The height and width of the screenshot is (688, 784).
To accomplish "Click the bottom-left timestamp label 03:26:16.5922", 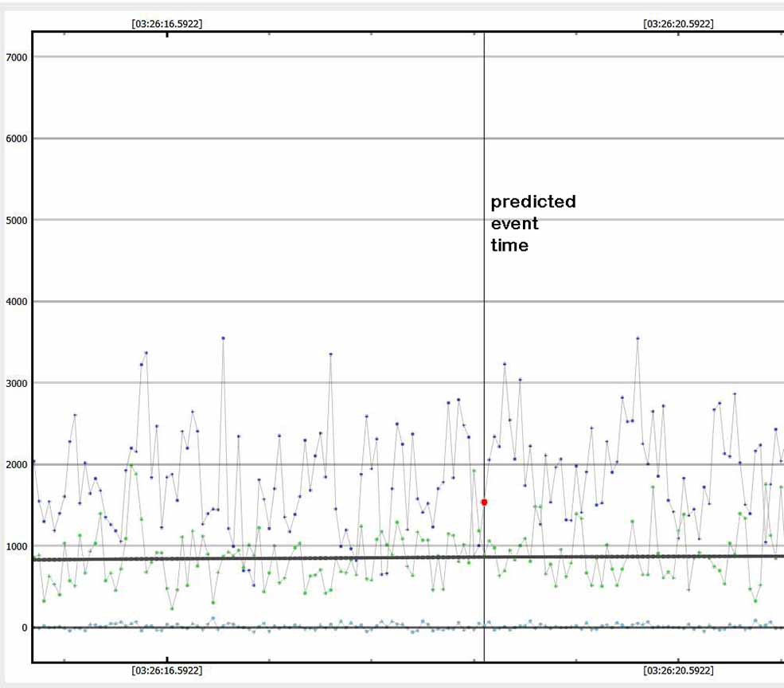I will [167, 671].
